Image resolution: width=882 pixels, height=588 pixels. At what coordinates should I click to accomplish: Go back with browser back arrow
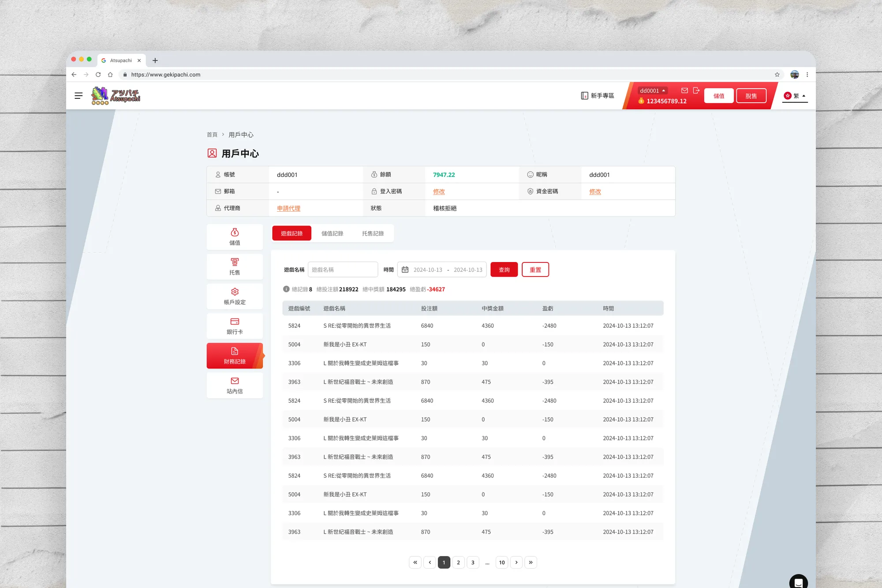[x=74, y=75]
